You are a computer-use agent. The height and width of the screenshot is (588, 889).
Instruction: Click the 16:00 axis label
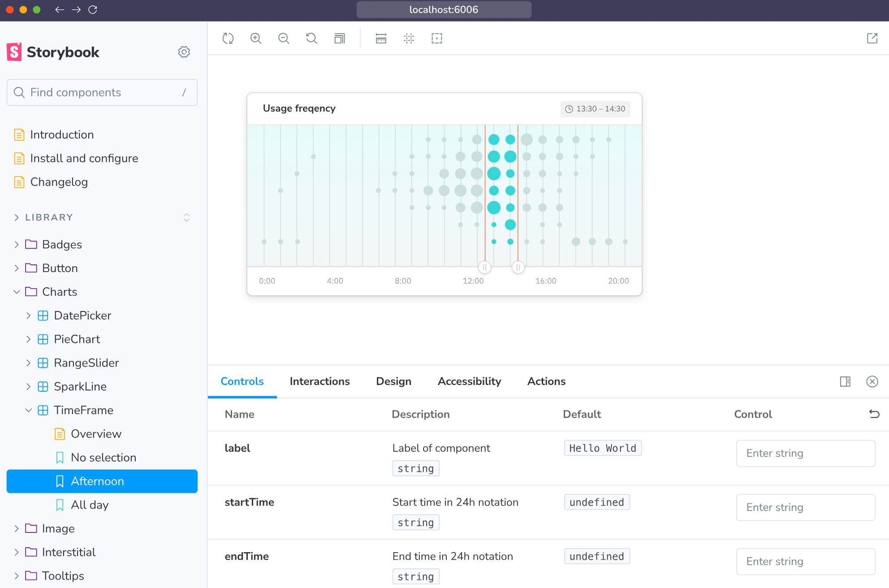pos(546,281)
